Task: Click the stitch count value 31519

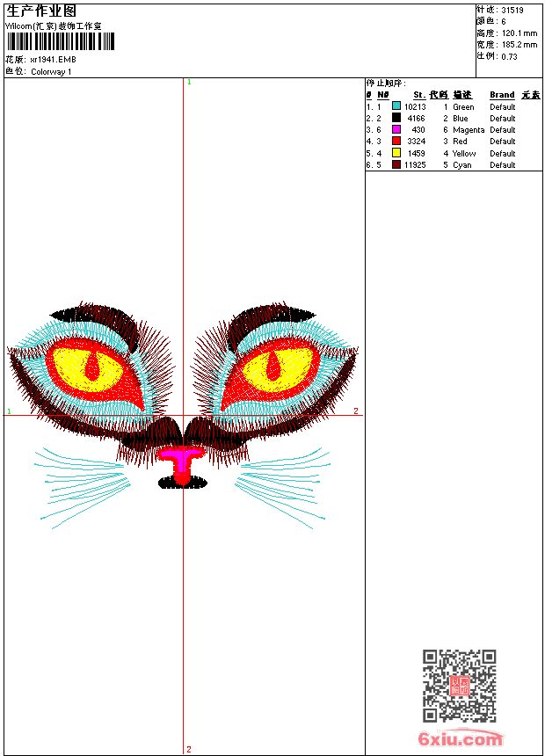Action: [x=512, y=11]
